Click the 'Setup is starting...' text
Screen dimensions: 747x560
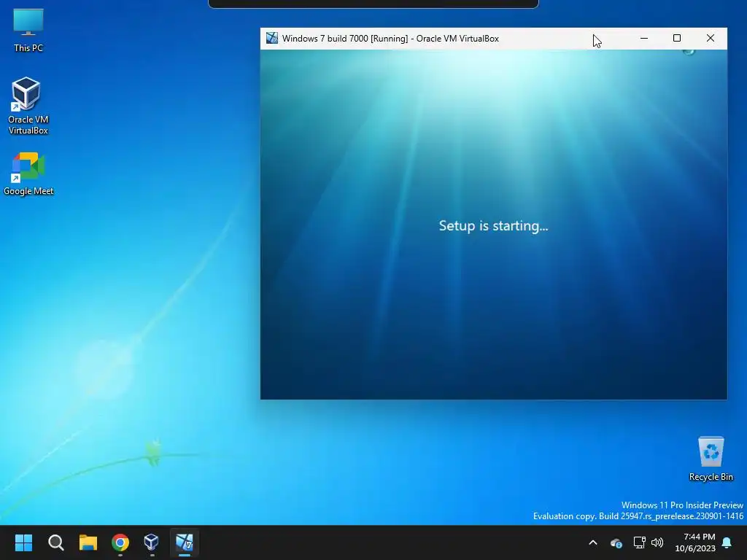(494, 225)
